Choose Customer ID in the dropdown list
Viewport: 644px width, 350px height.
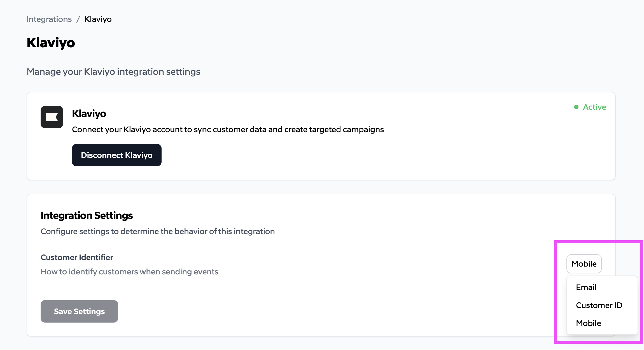click(599, 305)
